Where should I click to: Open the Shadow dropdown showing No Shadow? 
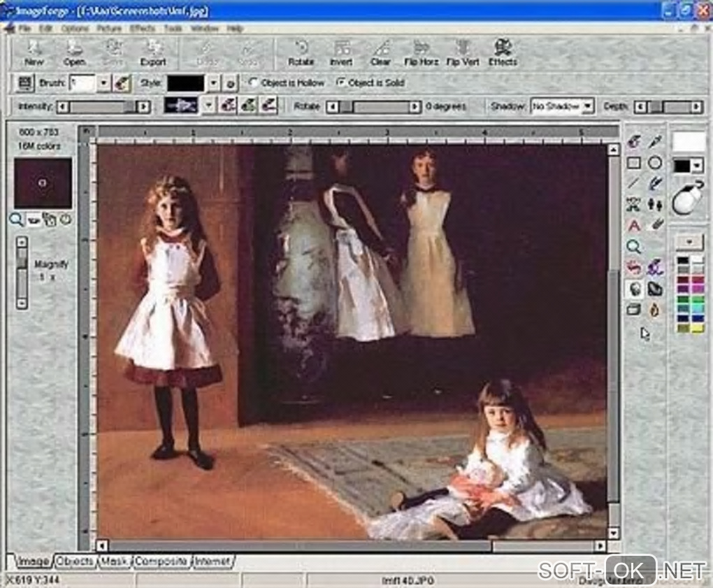point(563,106)
